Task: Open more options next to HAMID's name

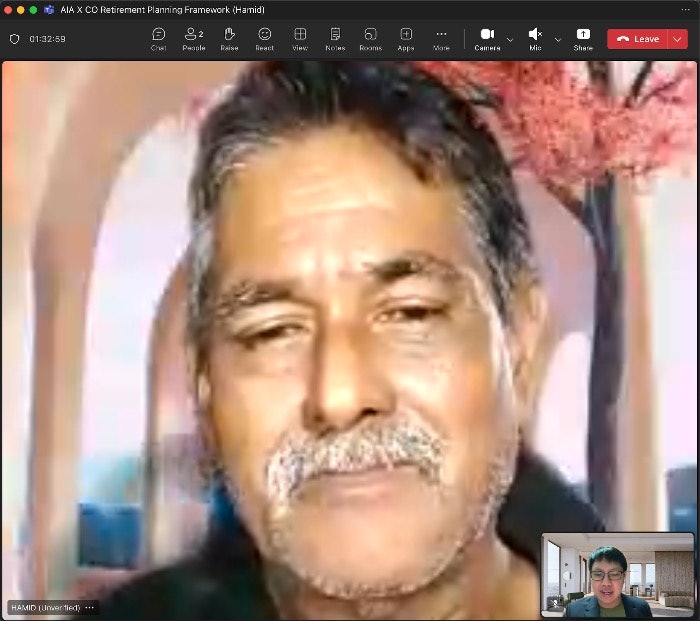Action: tap(90, 607)
